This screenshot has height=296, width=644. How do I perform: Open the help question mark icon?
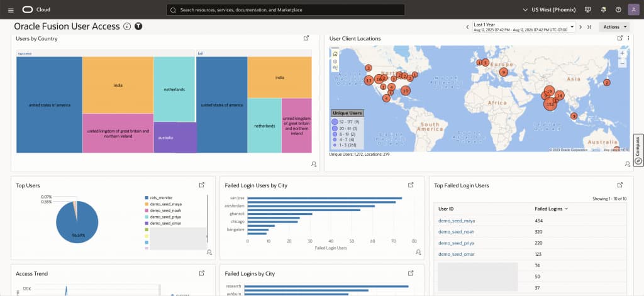[x=619, y=10]
